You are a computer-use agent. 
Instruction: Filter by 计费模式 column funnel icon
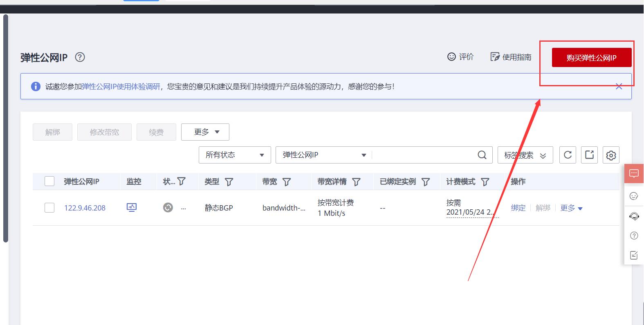coord(485,182)
